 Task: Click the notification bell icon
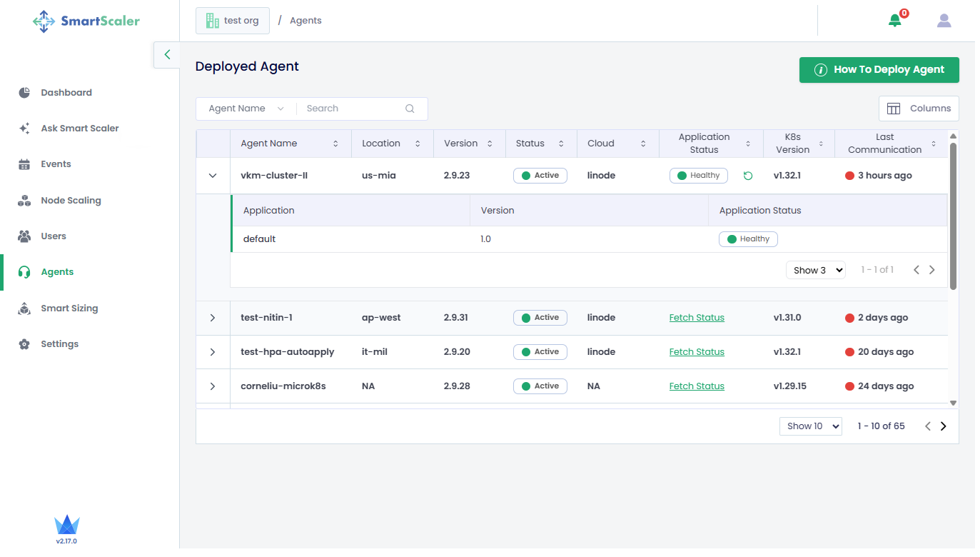point(894,21)
